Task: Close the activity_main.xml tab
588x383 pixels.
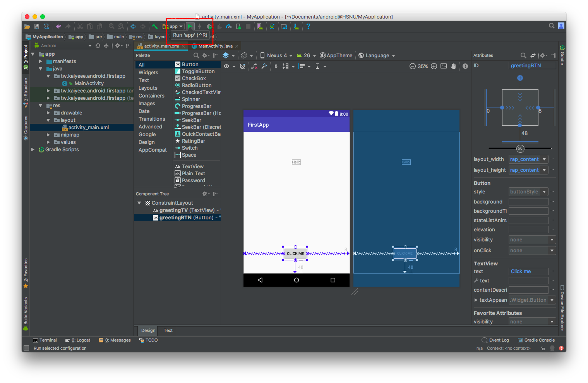Action: pyautogui.click(x=183, y=46)
